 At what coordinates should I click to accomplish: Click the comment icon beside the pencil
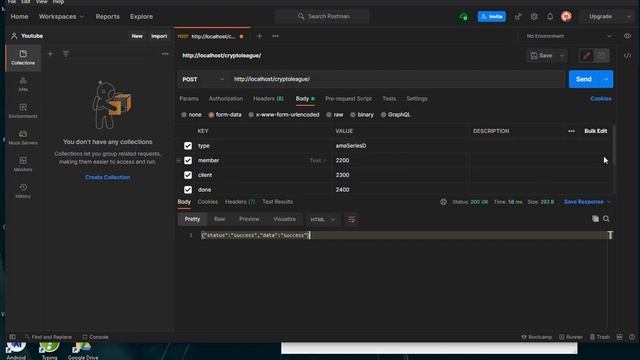pos(601,56)
